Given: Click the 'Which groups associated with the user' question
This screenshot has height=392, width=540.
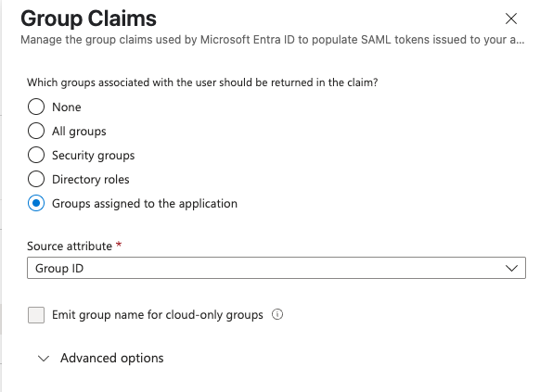Looking at the screenshot, I should coord(202,82).
